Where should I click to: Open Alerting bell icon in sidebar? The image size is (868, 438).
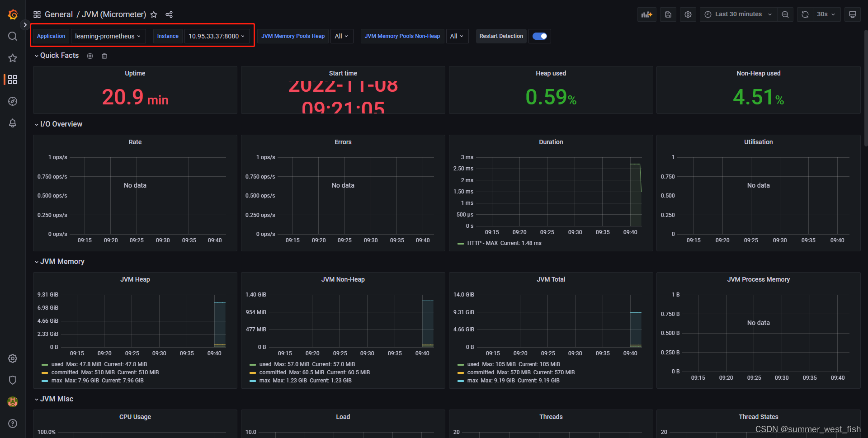(12, 123)
